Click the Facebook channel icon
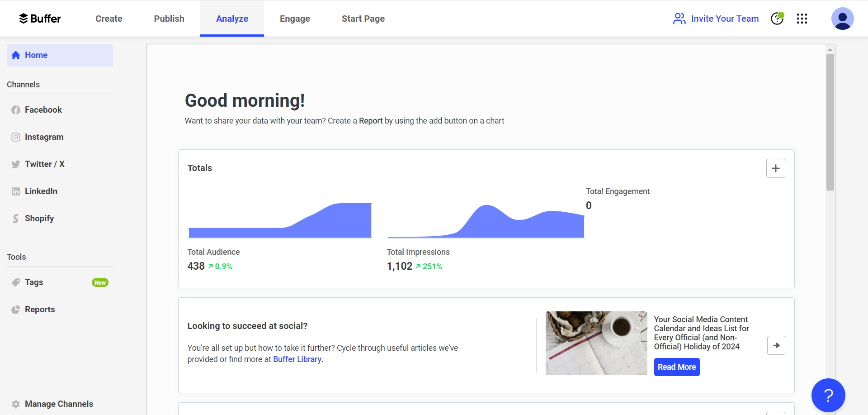 [x=16, y=110]
